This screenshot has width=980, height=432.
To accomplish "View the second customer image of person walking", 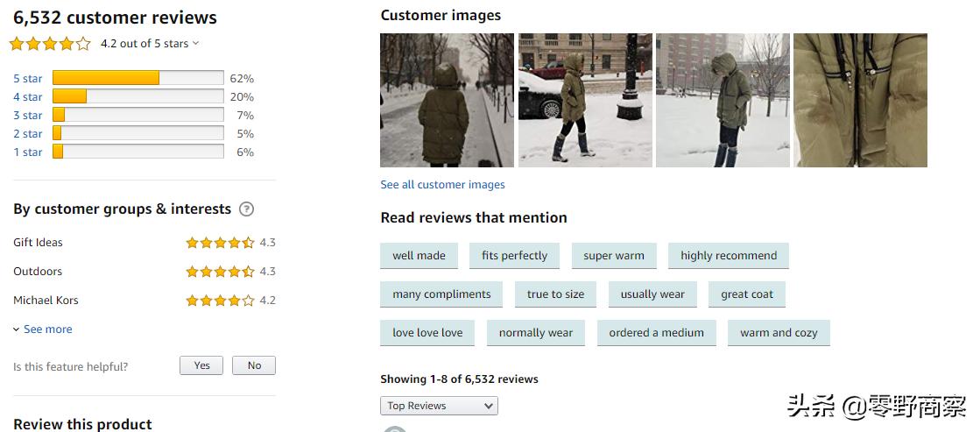I will pyautogui.click(x=585, y=100).
